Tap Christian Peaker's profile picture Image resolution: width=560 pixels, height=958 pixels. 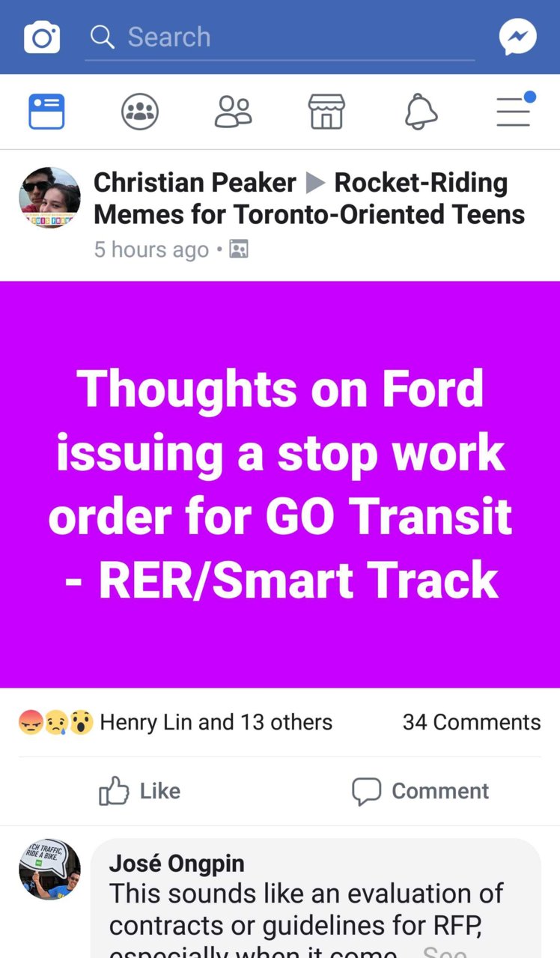point(49,198)
